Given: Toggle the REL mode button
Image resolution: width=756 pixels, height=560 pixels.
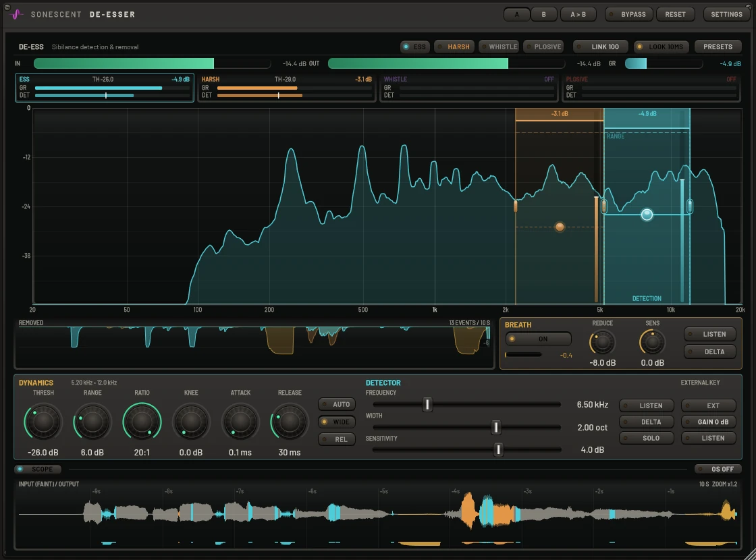Looking at the screenshot, I should point(337,439).
